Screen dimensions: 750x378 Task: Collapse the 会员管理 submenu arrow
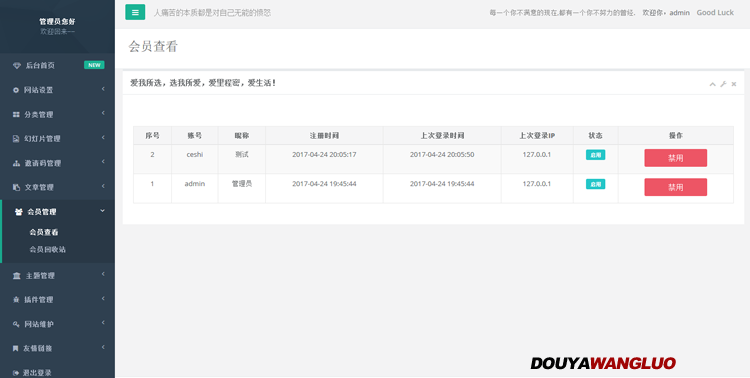coord(102,211)
